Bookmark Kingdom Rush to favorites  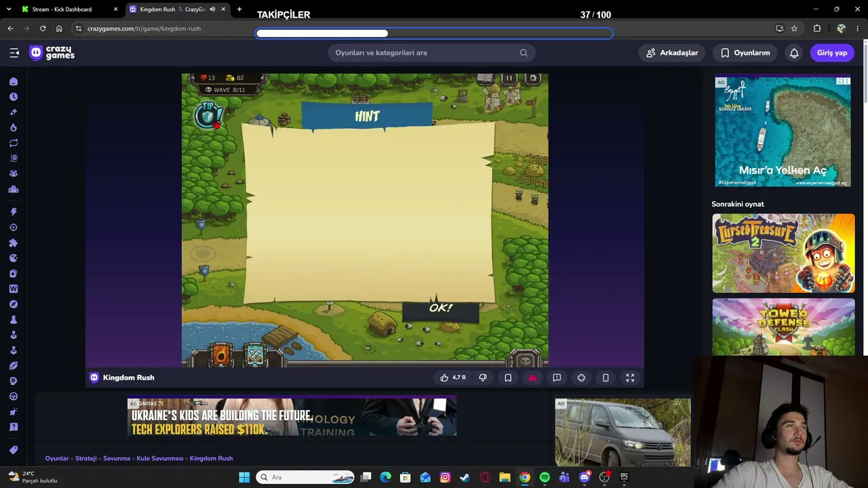coord(508,378)
